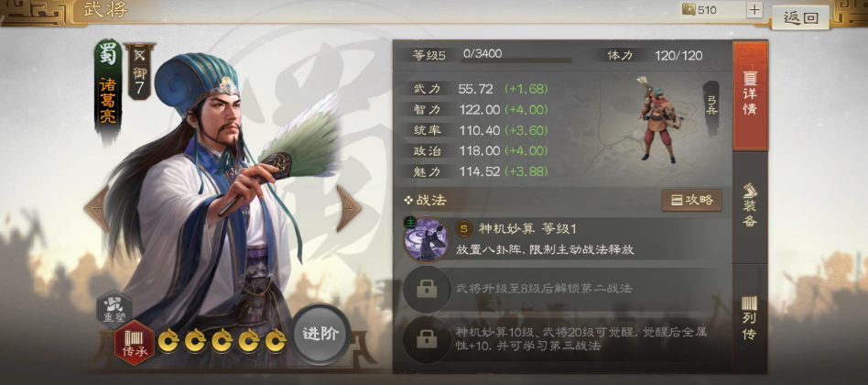
Task: Select the first gold star coin
Action: [168, 341]
